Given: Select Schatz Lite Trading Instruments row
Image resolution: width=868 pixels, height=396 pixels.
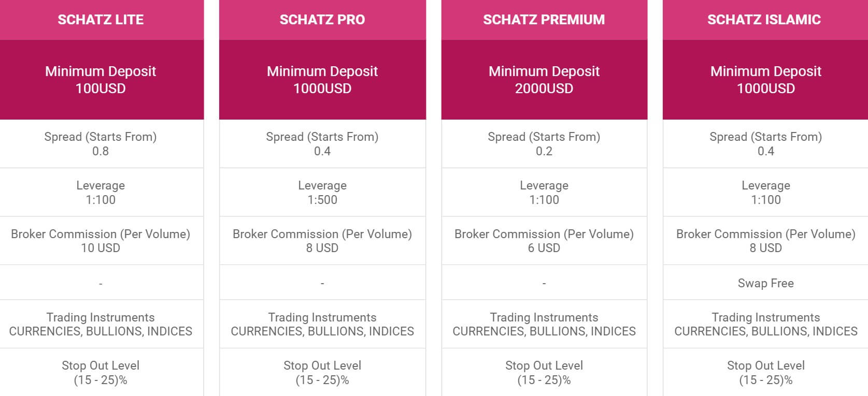Looking at the screenshot, I should coord(102,324).
